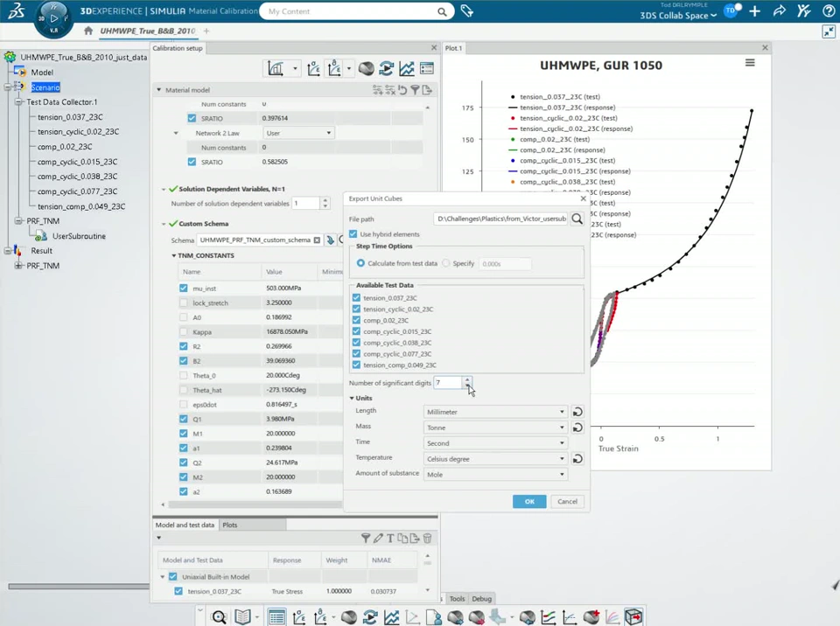Click the trash delete icon in Model and test data

click(428, 539)
